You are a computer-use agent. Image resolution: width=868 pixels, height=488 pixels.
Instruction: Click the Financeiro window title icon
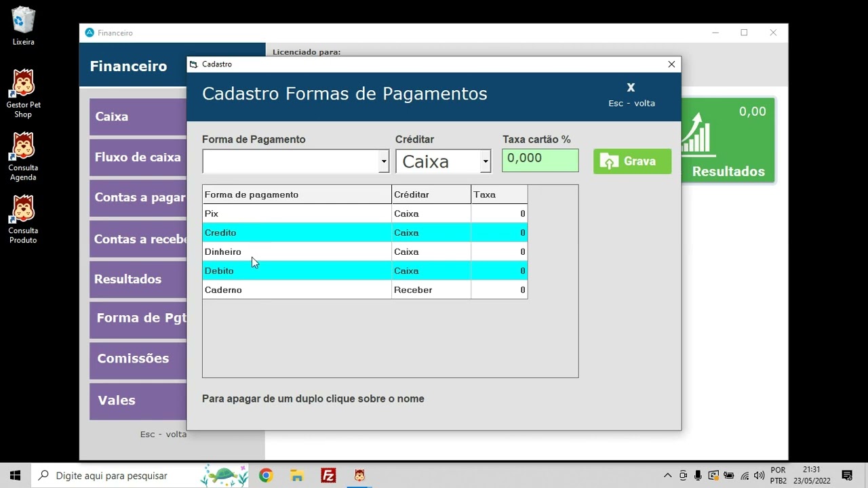pyautogui.click(x=89, y=33)
